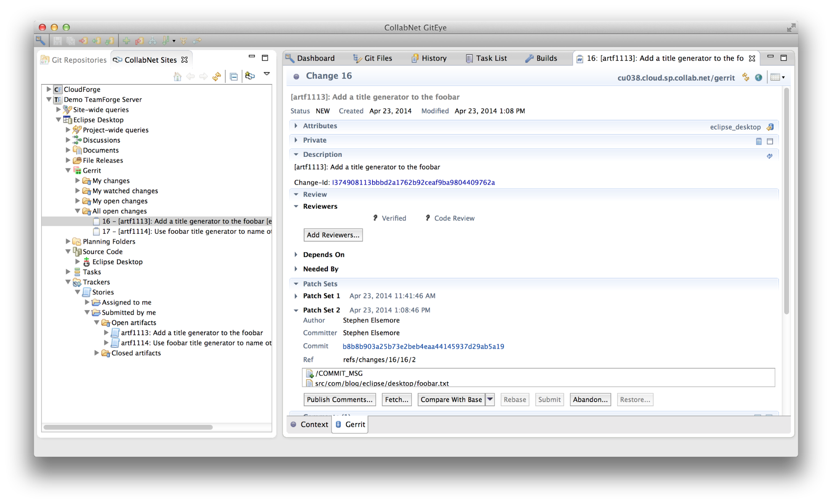832x504 pixels.
Task: Open the Dashboard tab
Action: tap(316, 58)
